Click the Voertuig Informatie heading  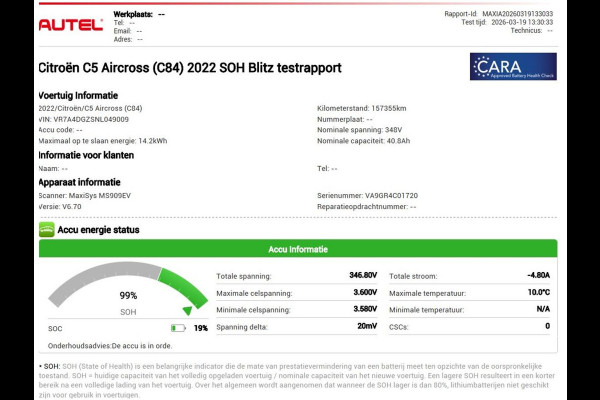(x=78, y=95)
